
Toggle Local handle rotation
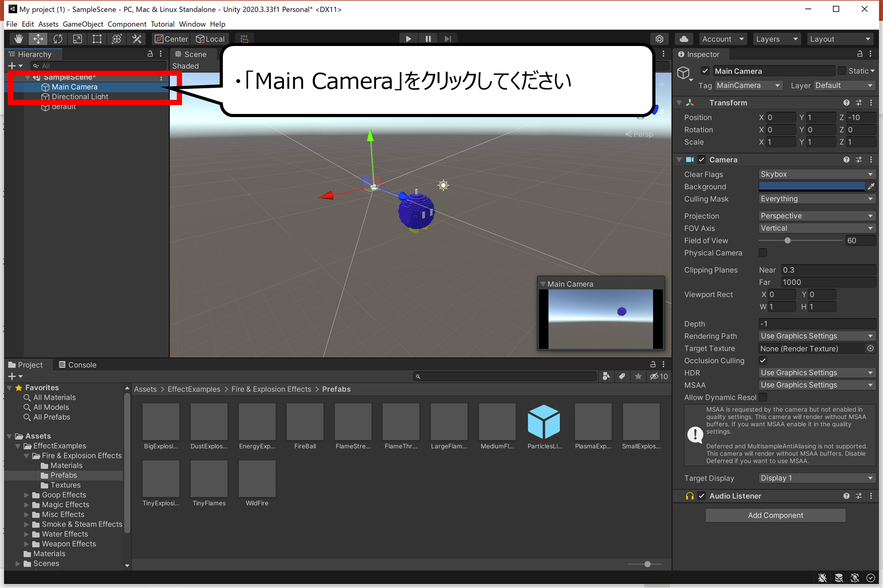point(210,39)
